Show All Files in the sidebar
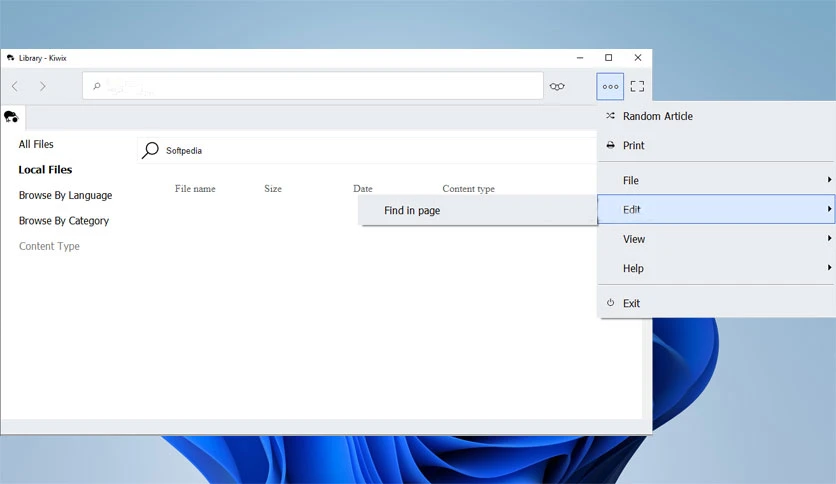 click(36, 144)
